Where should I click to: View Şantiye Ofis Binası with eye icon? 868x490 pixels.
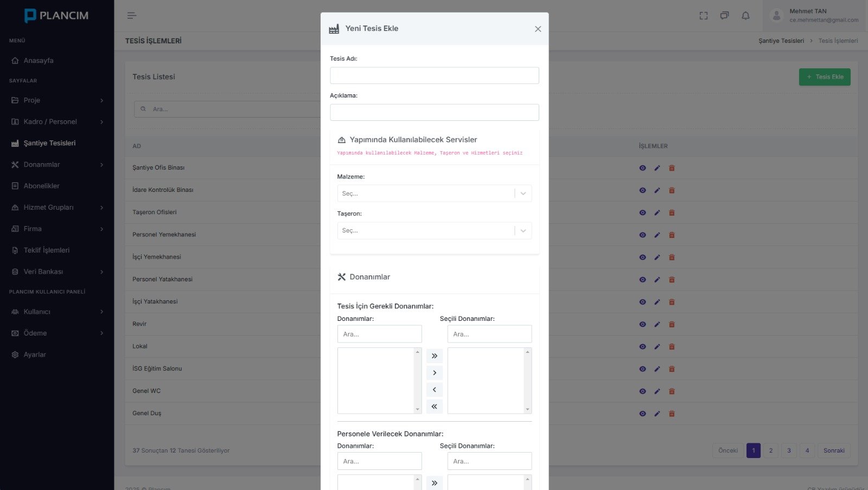(x=642, y=168)
